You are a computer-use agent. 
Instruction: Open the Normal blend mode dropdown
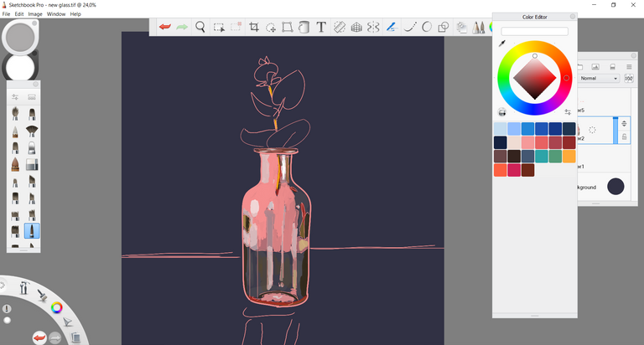tap(599, 79)
